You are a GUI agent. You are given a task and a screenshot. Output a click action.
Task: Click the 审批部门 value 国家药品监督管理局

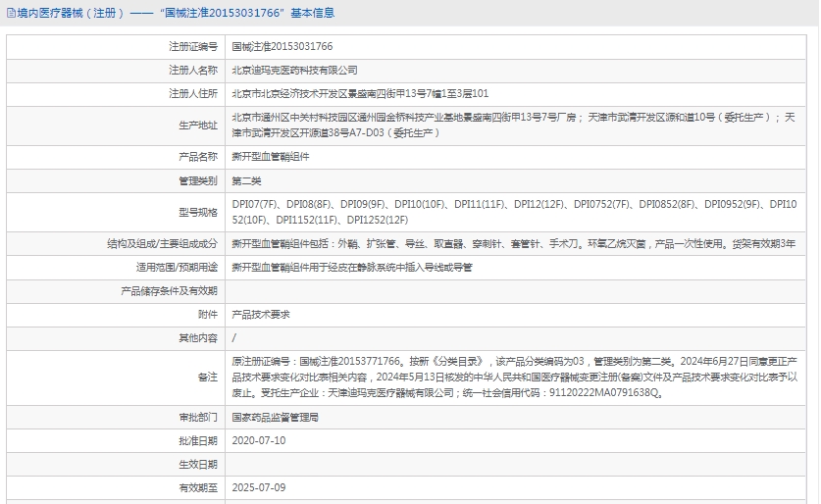(275, 417)
